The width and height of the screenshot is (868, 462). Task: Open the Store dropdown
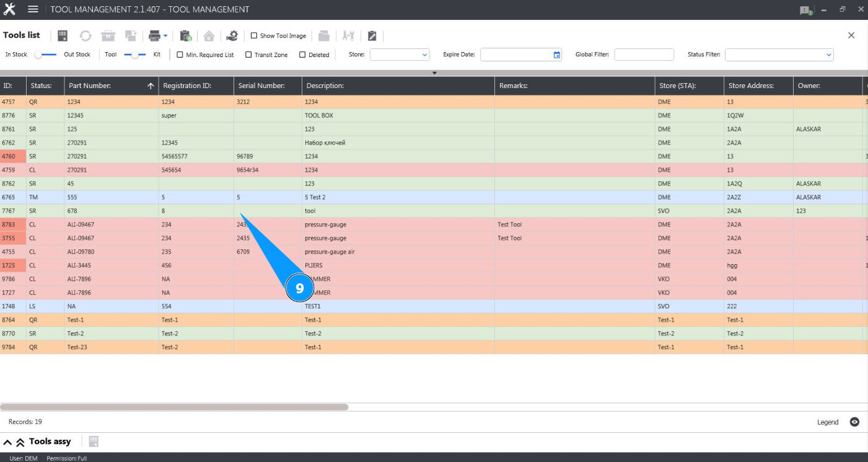[400, 55]
